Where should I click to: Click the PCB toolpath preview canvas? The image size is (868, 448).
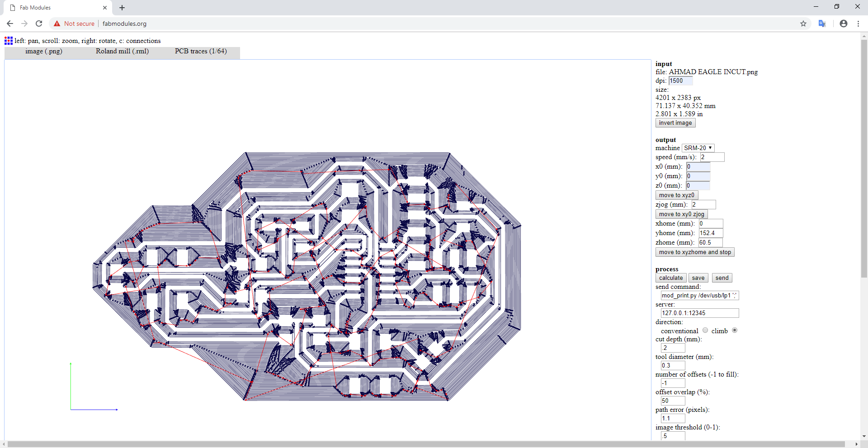pyautogui.click(x=327, y=250)
